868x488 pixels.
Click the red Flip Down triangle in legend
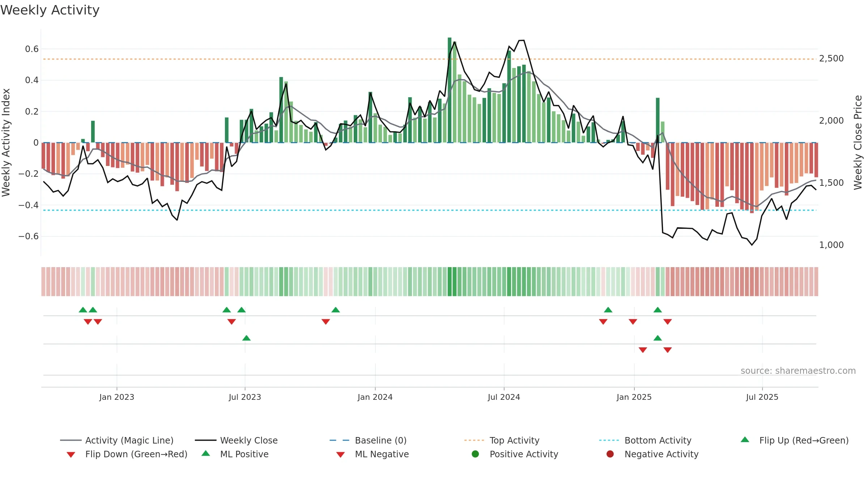(x=71, y=455)
